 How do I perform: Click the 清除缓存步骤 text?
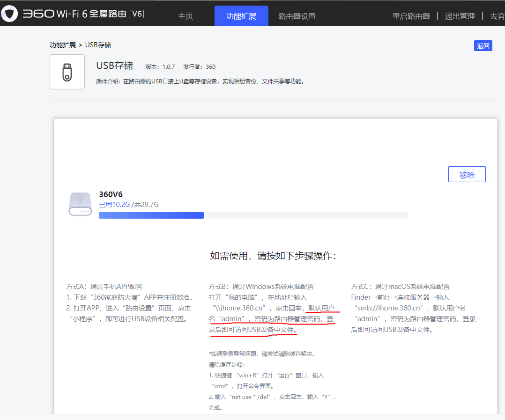click(x=227, y=365)
